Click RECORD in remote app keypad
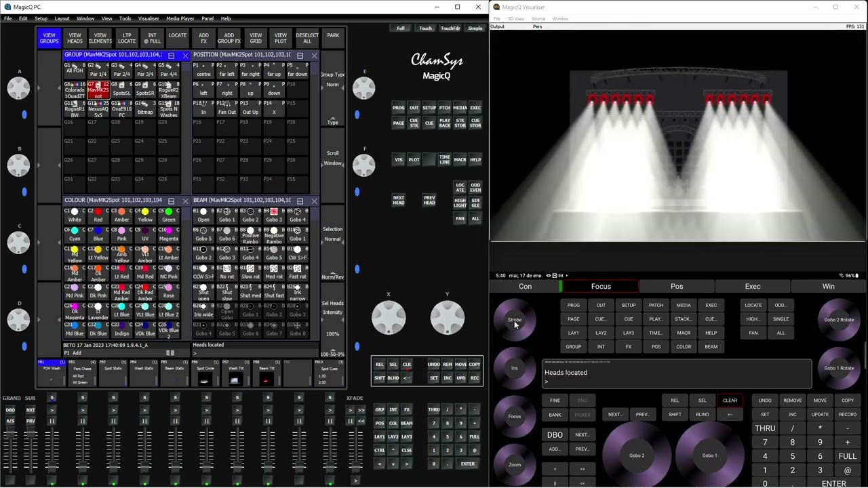868x488 pixels. pos(847,415)
